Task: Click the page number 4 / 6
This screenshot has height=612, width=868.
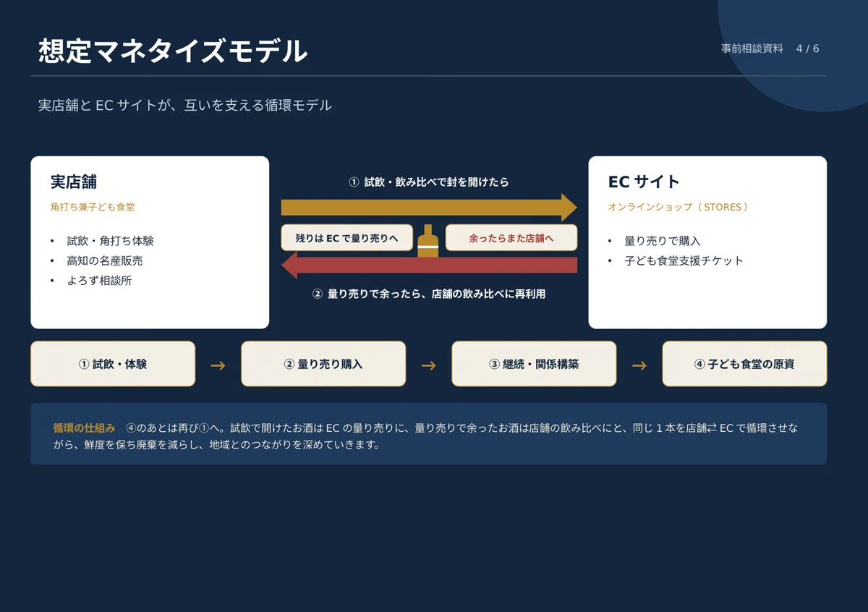Action: pyautogui.click(x=807, y=48)
